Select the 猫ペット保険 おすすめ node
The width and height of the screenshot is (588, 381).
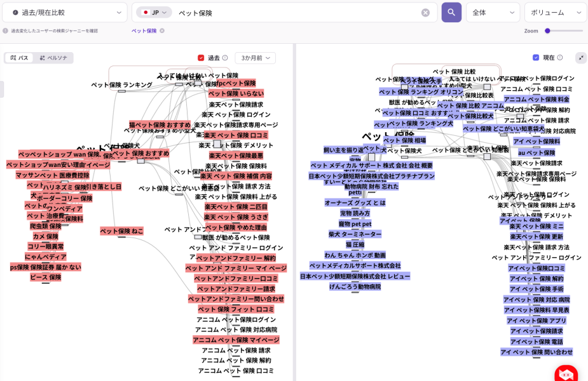[160, 124]
